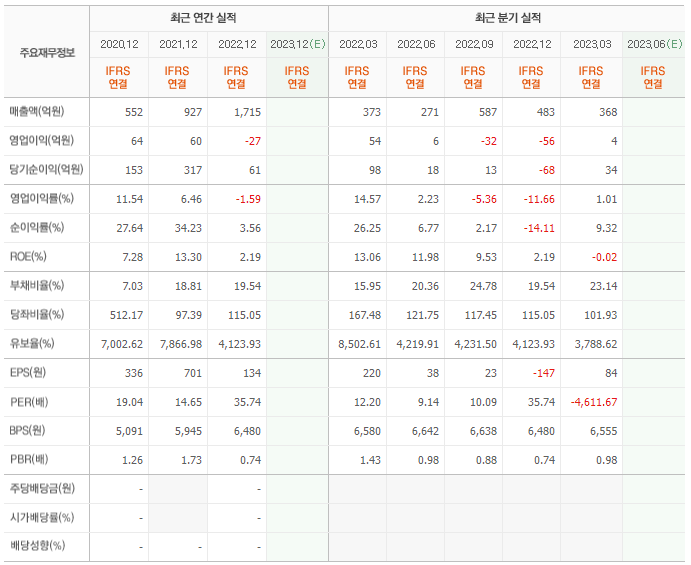Click the PER value -4,611.67

tap(594, 402)
